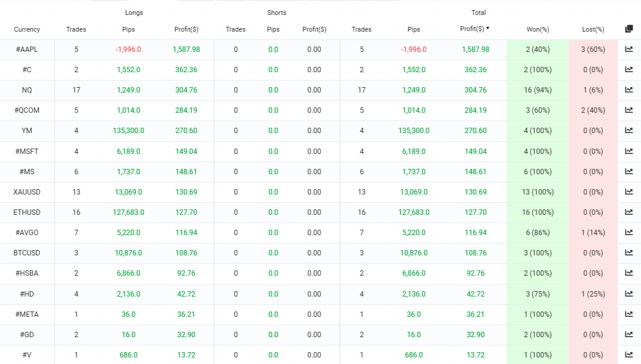Sort by Total Profit($) descending arrow

[x=488, y=28]
